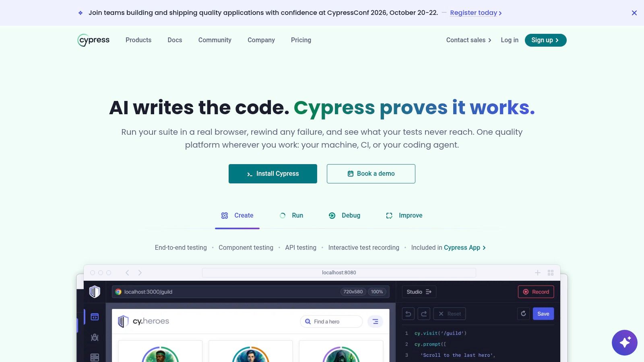
Task: Open the Community menu
Action: [x=215, y=40]
